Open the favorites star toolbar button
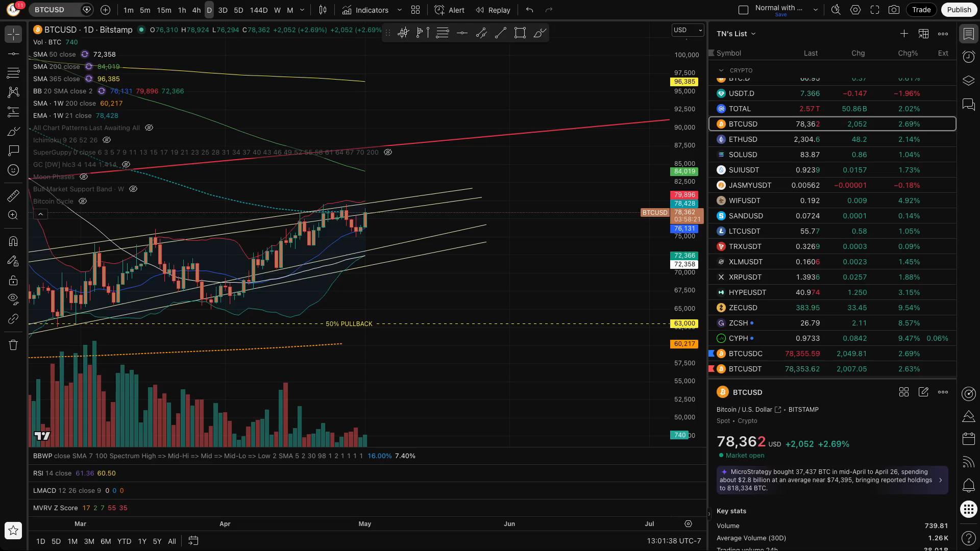The height and width of the screenshot is (551, 980). tap(13, 531)
